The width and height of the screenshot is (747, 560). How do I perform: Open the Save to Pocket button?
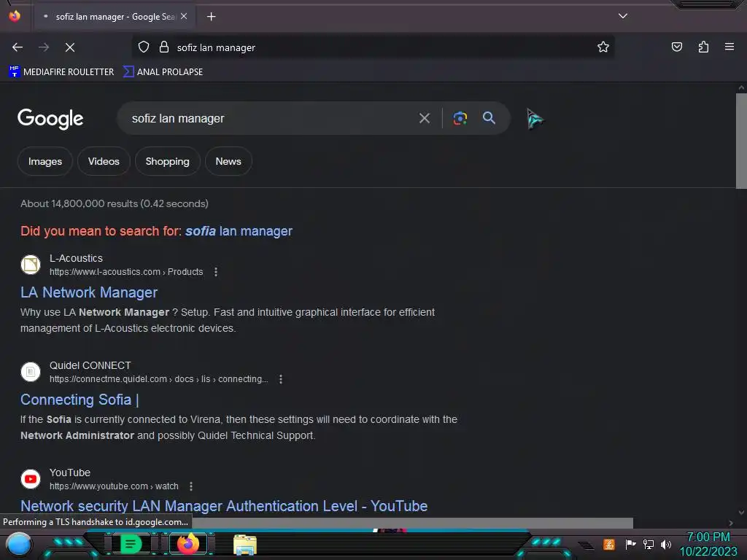(676, 47)
